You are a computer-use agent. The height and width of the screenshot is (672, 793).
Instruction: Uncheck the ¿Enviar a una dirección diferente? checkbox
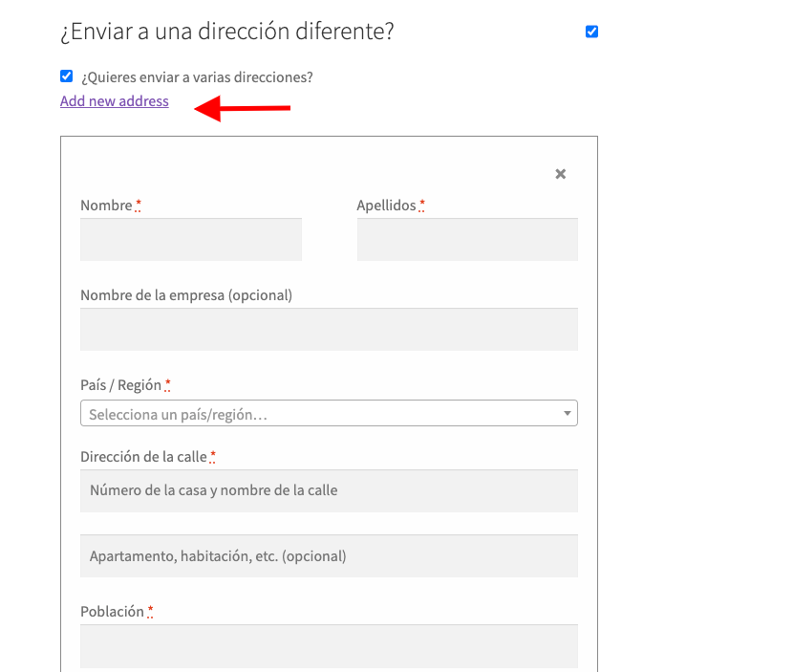(x=591, y=32)
